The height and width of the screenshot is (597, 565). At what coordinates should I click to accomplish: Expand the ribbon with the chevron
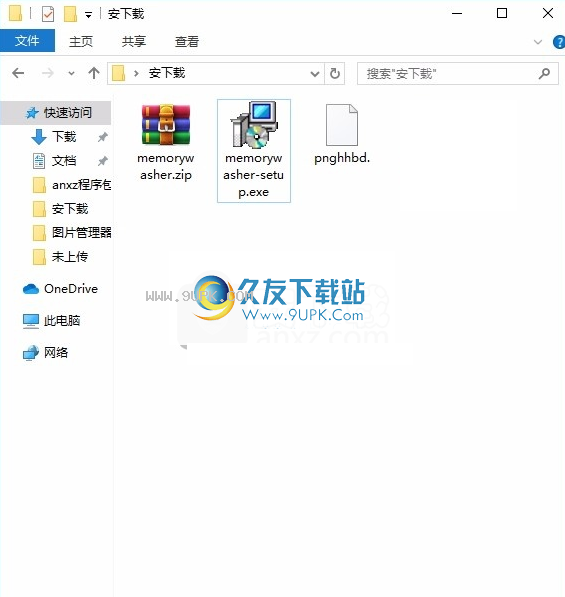(538, 42)
